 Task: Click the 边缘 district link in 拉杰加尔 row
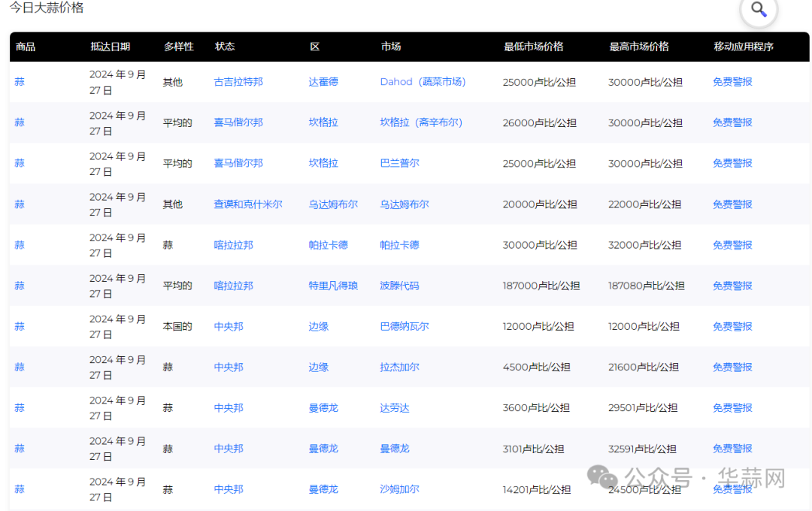click(x=319, y=367)
